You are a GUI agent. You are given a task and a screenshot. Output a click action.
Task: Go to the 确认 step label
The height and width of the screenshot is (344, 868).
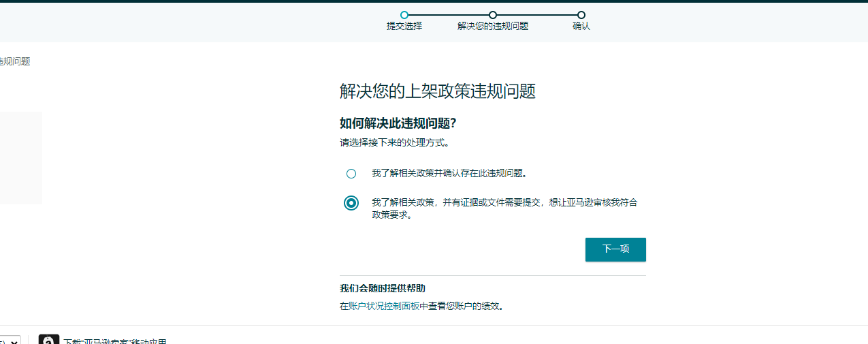(581, 27)
